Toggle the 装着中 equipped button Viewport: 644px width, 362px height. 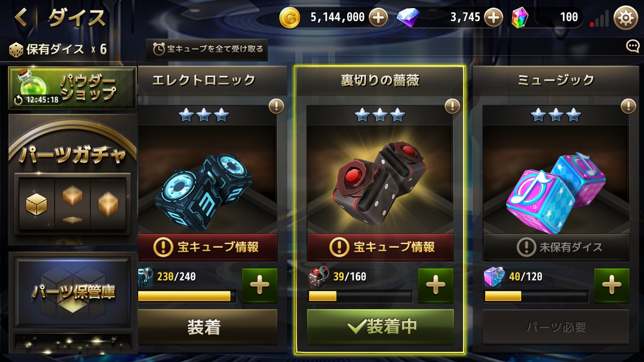coord(380,327)
